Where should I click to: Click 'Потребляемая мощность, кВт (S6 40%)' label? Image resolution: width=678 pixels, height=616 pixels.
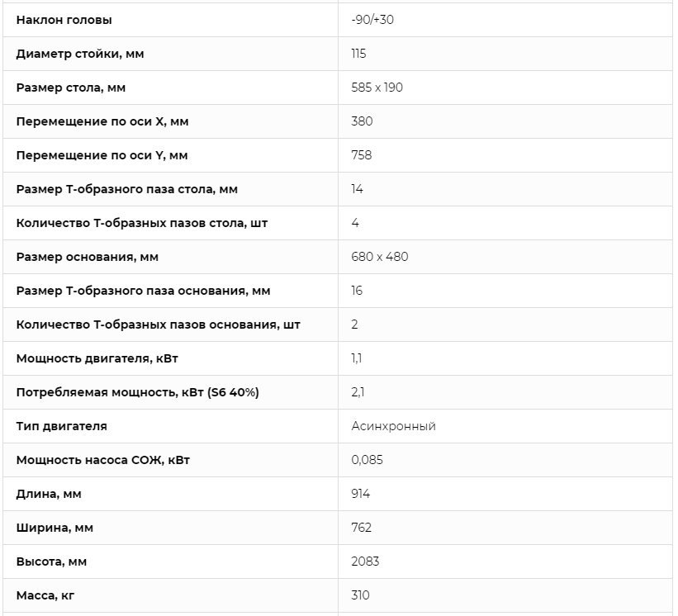(x=137, y=392)
